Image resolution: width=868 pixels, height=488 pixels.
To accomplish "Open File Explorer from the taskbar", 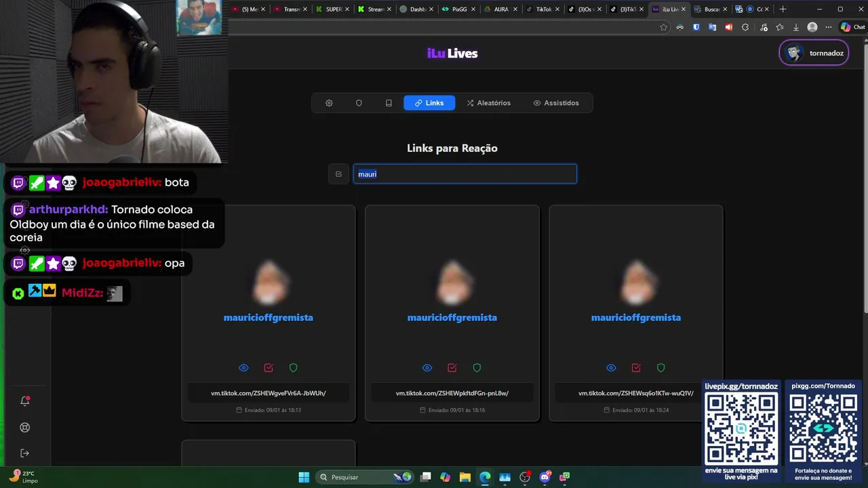I will 465,477.
